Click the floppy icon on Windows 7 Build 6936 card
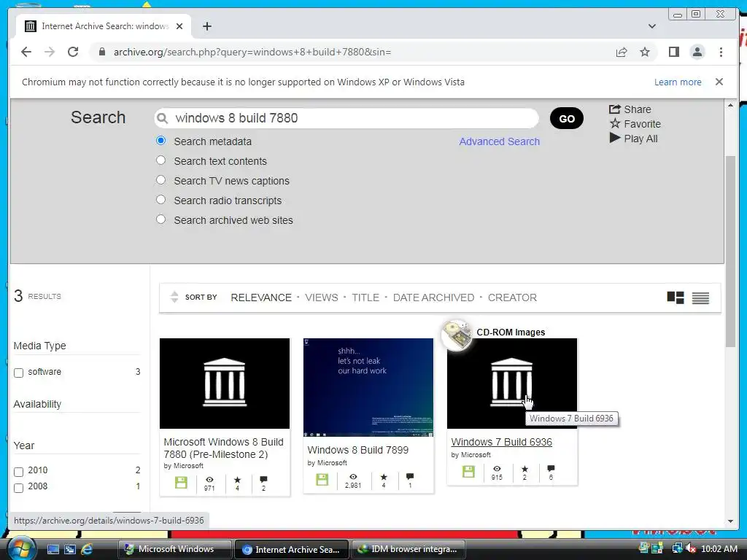747x560 pixels. coord(468,472)
